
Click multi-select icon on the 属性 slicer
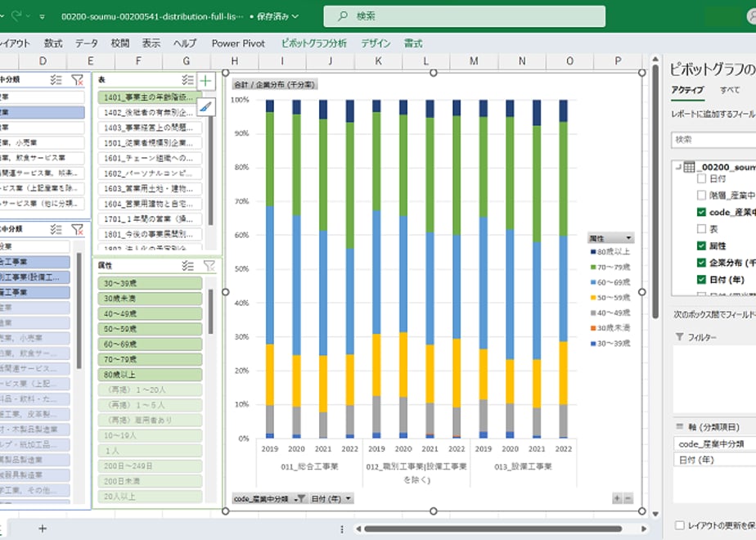[x=187, y=265]
